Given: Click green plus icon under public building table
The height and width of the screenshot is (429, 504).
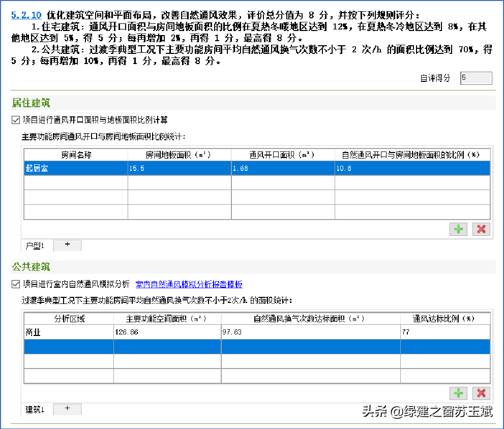Looking at the screenshot, I should click(x=458, y=393).
